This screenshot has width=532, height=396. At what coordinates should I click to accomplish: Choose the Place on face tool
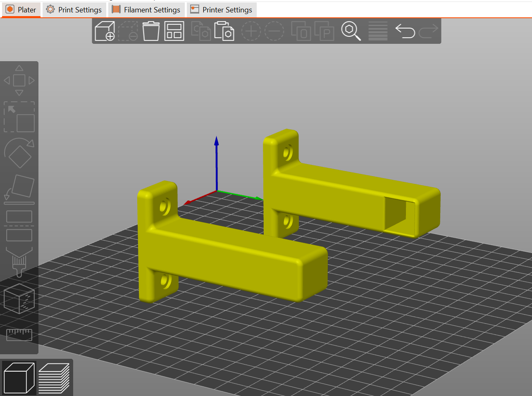19,189
